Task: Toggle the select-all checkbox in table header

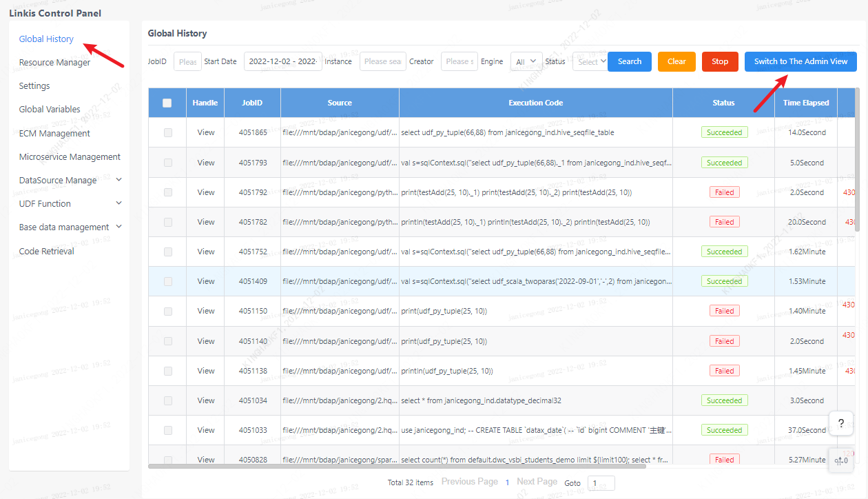Action: click(167, 103)
